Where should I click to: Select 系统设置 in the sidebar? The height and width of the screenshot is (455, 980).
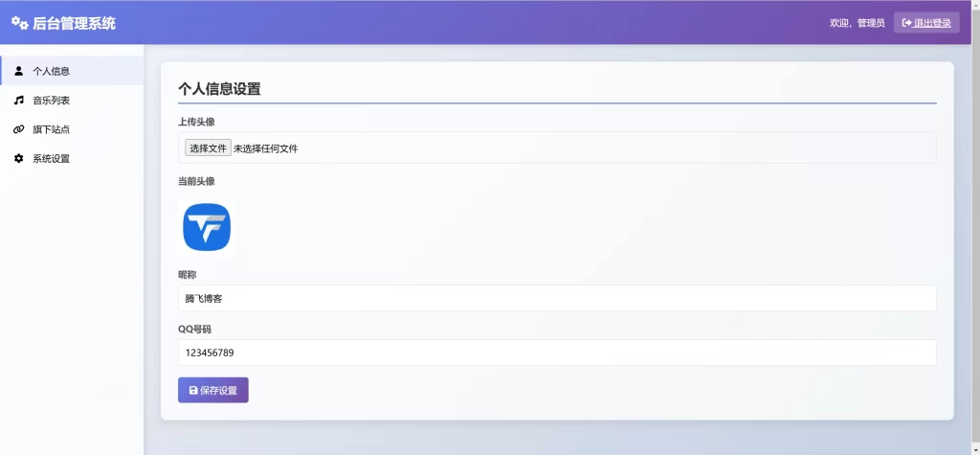51,159
